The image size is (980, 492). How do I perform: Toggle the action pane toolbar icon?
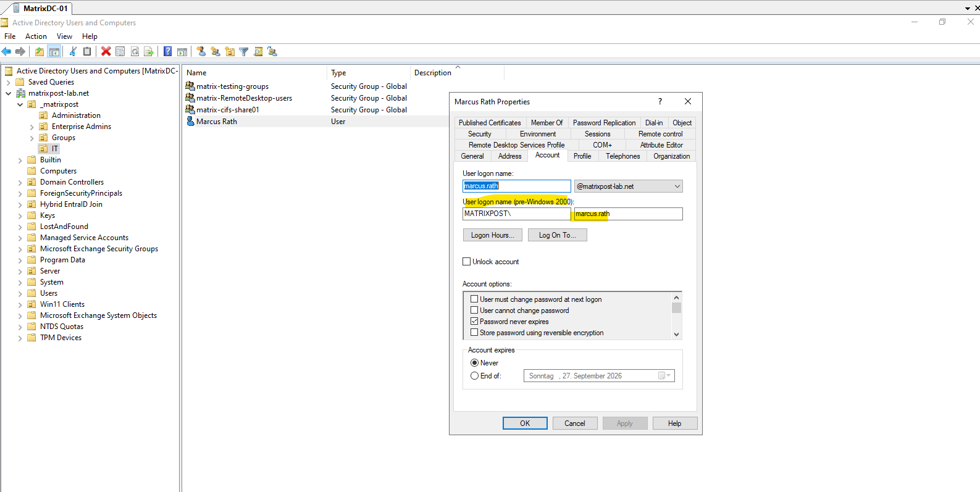pyautogui.click(x=182, y=52)
